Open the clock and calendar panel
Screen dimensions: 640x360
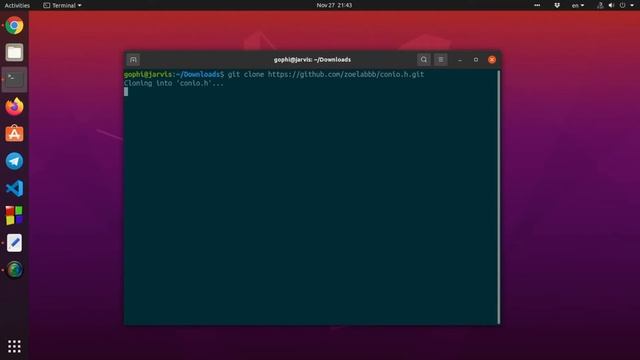[x=334, y=5]
